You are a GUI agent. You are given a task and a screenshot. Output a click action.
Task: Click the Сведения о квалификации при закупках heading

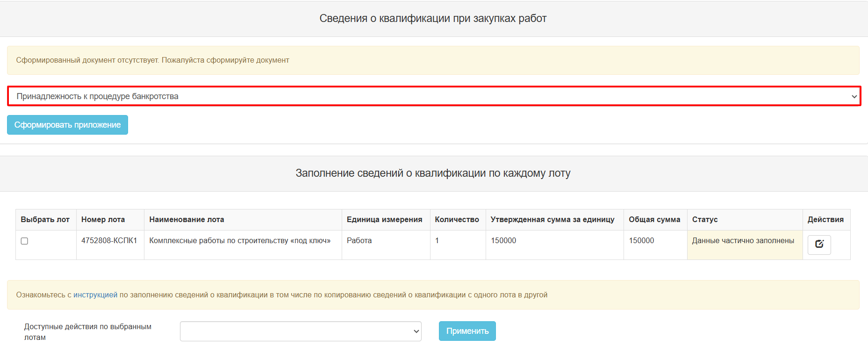(x=433, y=19)
